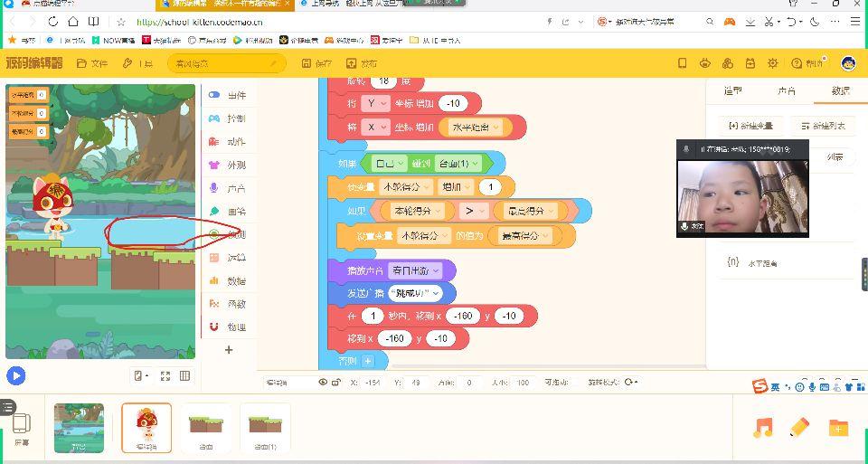Click 新建列表 new list button
This screenshot has height=464, width=868.
tap(823, 126)
